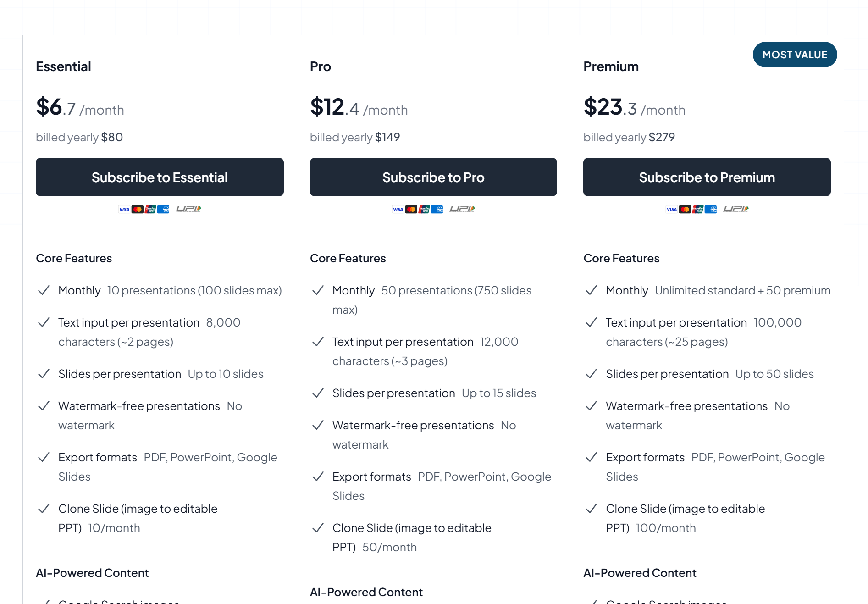The width and height of the screenshot is (868, 604).
Task: Click the checkmark beside Watermark-free presentations in Essential
Action: point(44,406)
